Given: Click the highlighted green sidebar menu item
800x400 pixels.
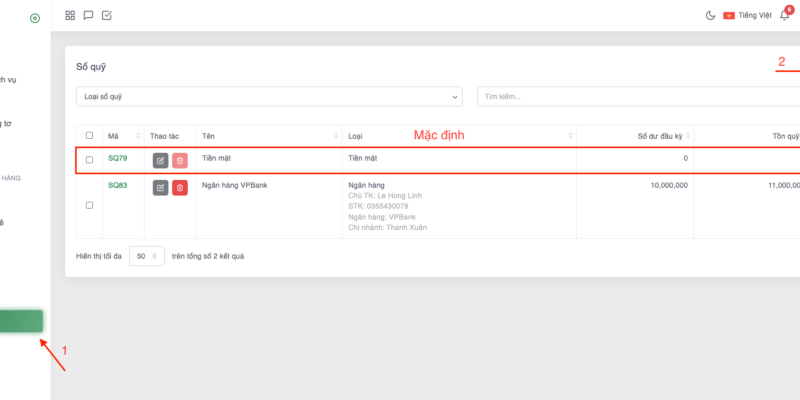Looking at the screenshot, I should [21, 321].
